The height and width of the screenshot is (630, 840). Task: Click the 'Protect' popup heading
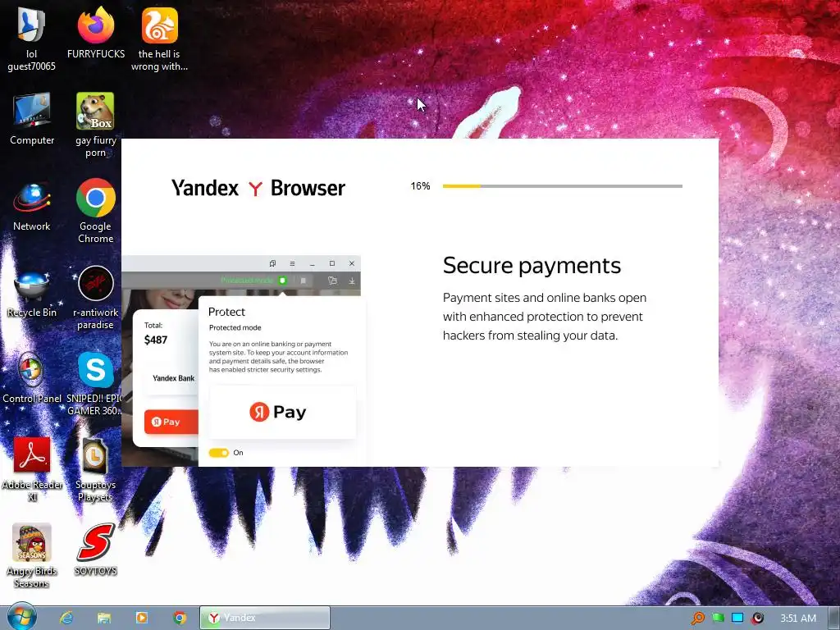(226, 312)
